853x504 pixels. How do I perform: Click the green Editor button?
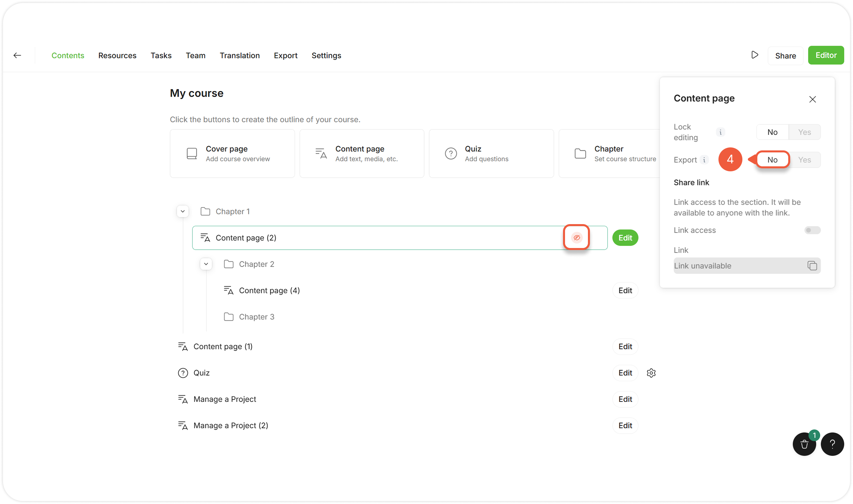[825, 55]
